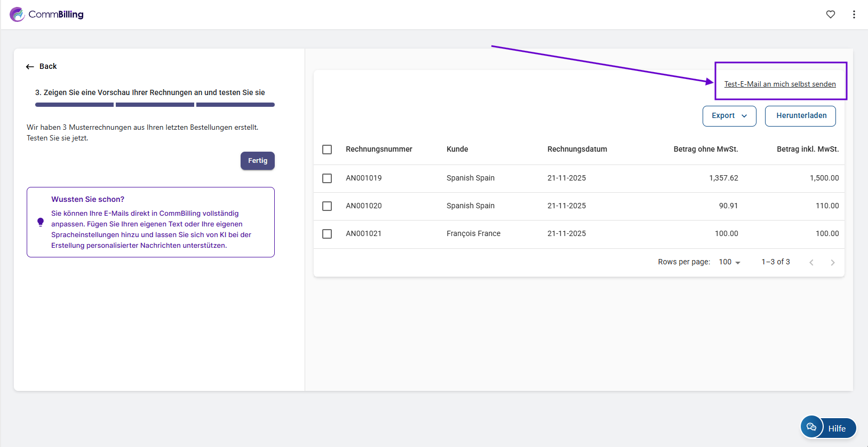Click the heart favorites icon
Image resolution: width=868 pixels, height=447 pixels.
coord(830,14)
